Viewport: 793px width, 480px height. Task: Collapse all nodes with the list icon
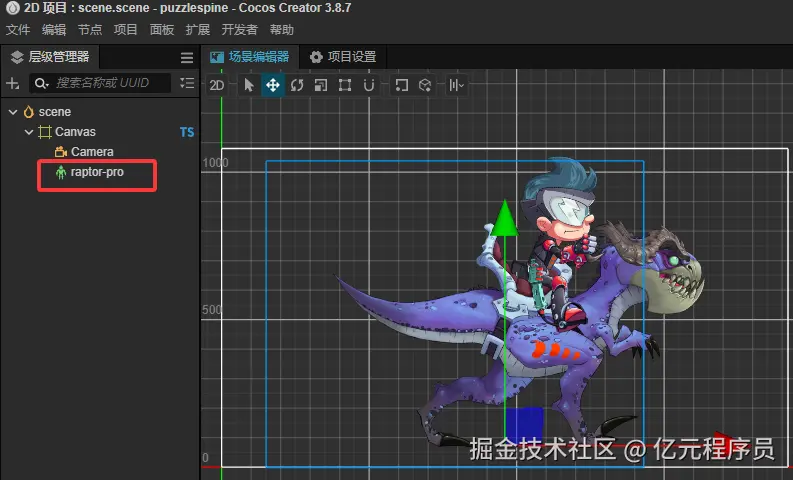(187, 83)
